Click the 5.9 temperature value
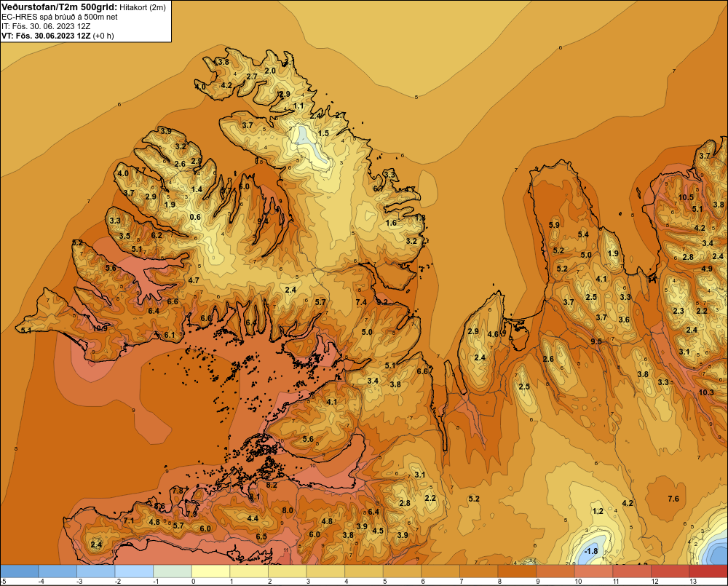The image size is (728, 586). click(554, 225)
